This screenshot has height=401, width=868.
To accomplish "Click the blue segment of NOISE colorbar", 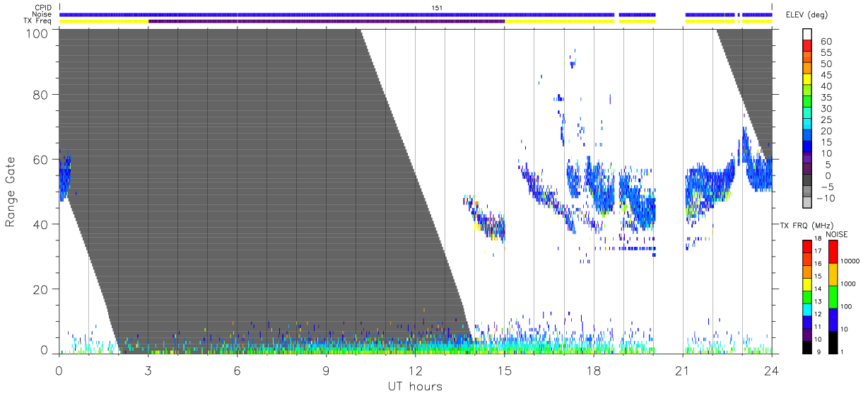I will tap(832, 318).
